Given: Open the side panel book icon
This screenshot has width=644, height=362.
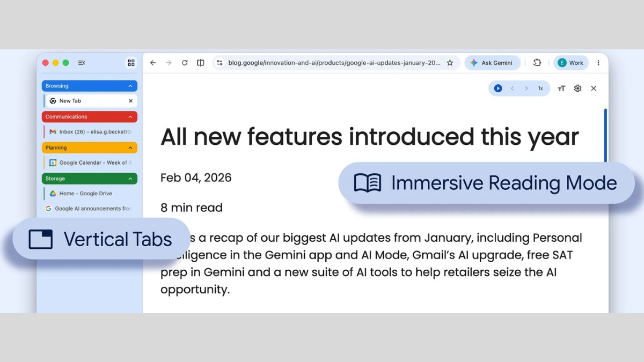Looking at the screenshot, I should (200, 63).
